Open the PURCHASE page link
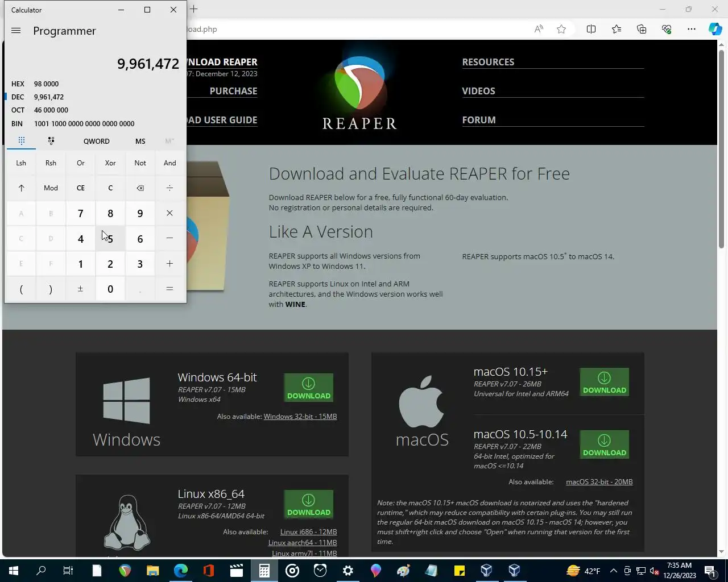728x582 pixels. point(233,91)
